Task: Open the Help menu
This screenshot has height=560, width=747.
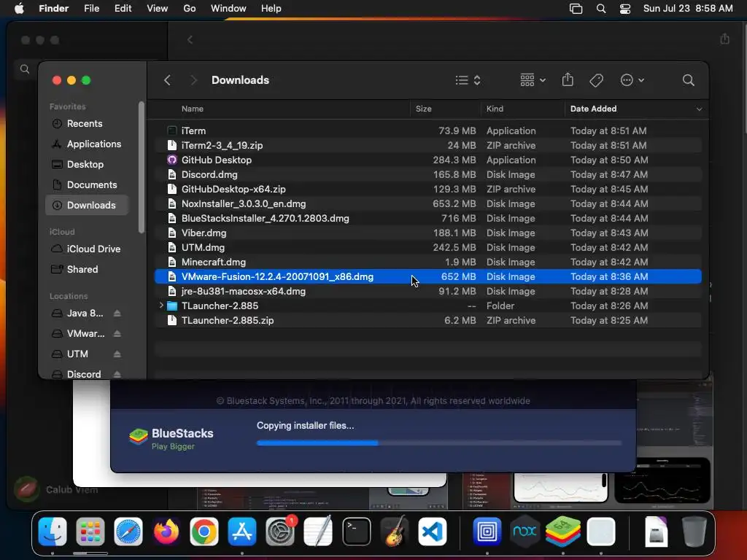Action: (x=271, y=9)
